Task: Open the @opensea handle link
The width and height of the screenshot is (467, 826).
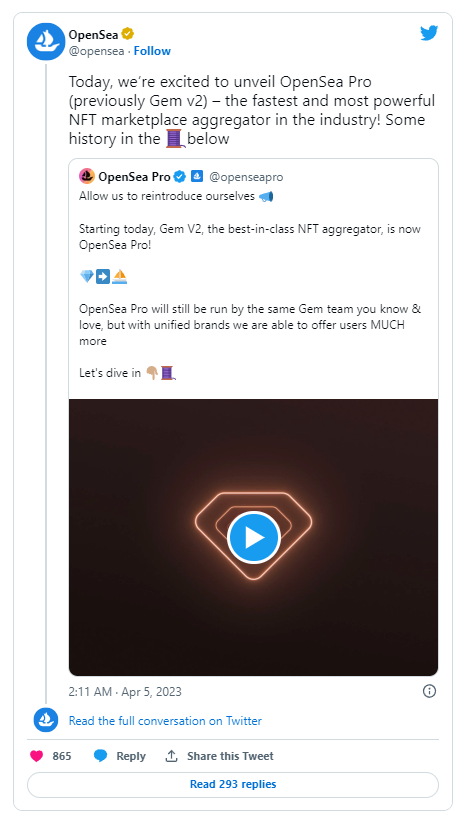Action: point(96,51)
